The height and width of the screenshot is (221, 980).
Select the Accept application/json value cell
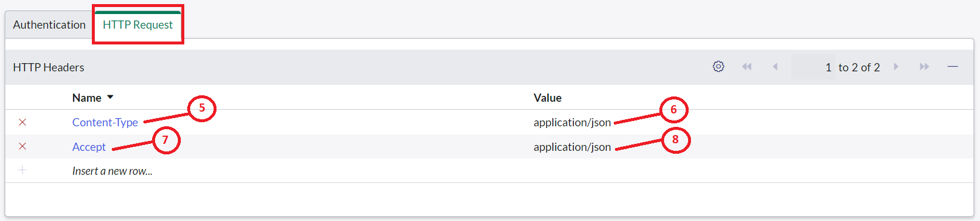pyautogui.click(x=572, y=147)
